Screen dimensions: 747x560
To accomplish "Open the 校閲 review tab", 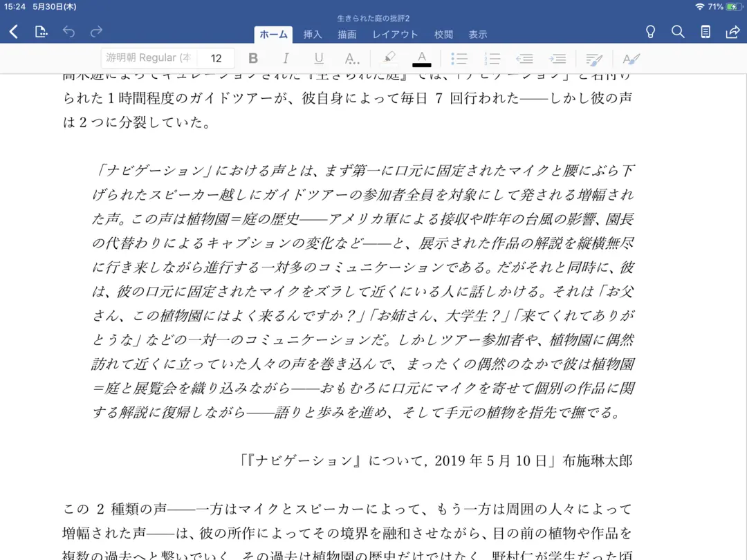I will coord(443,35).
